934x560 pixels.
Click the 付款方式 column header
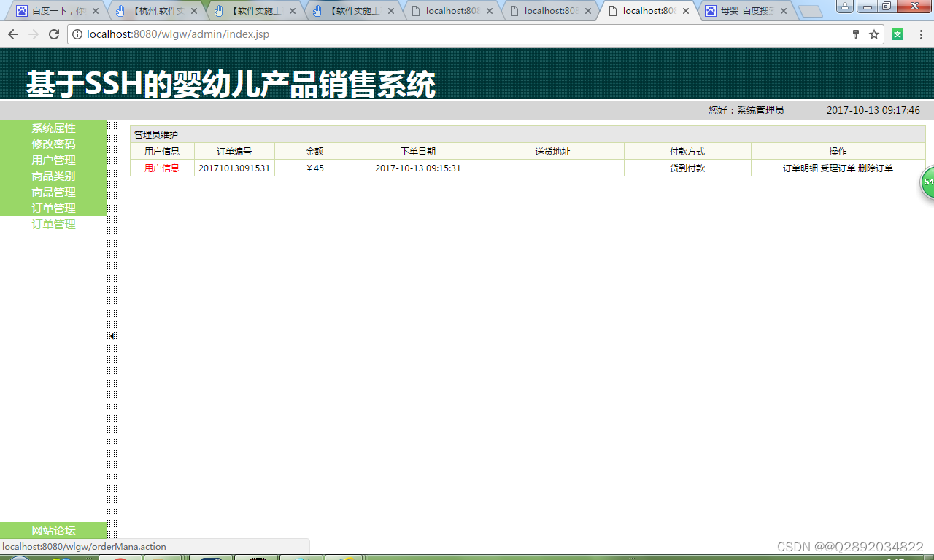[x=687, y=151]
